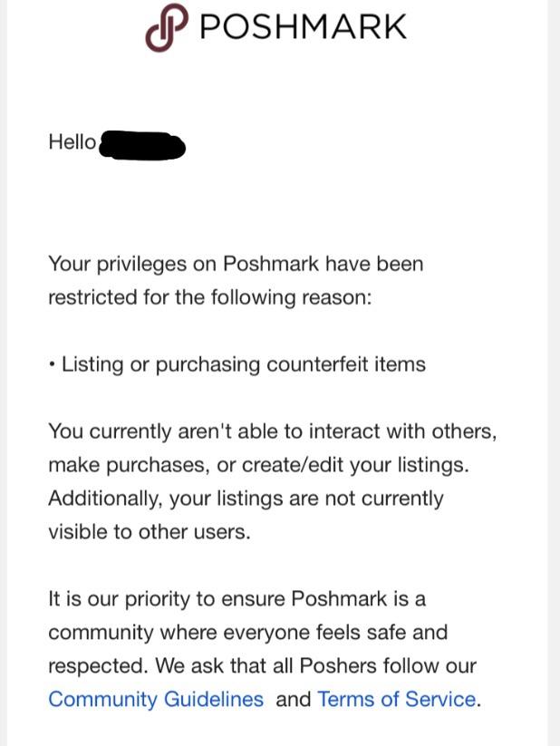Click 'make purchases, or create/edit your listings'
This screenshot has width=560, height=746.
point(258,465)
